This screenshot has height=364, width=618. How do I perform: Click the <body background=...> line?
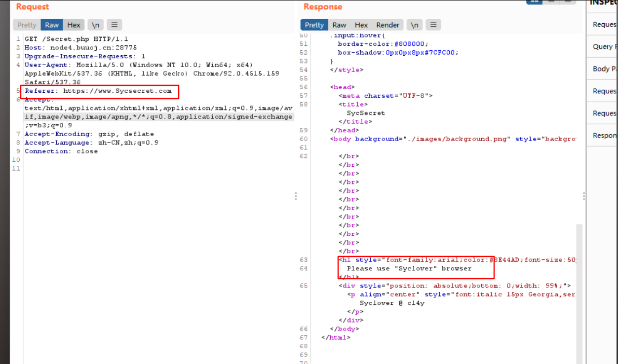pos(453,139)
